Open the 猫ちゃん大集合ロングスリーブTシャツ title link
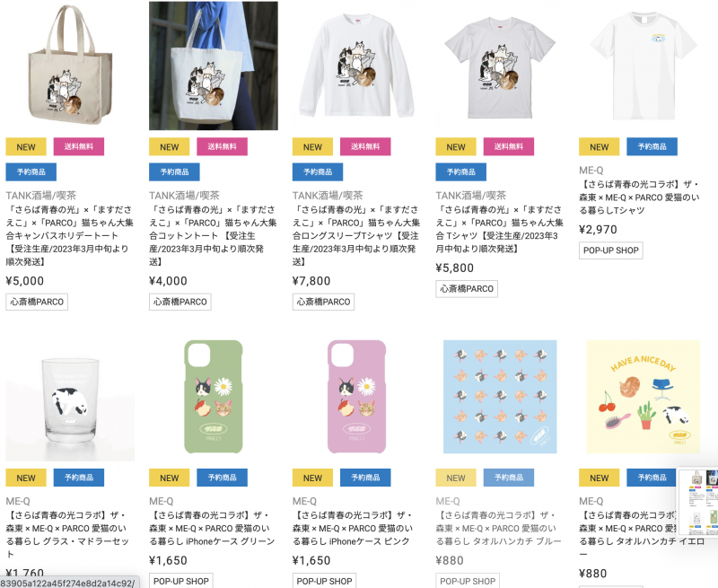Viewport: 718px width, 588px height. coord(356,235)
